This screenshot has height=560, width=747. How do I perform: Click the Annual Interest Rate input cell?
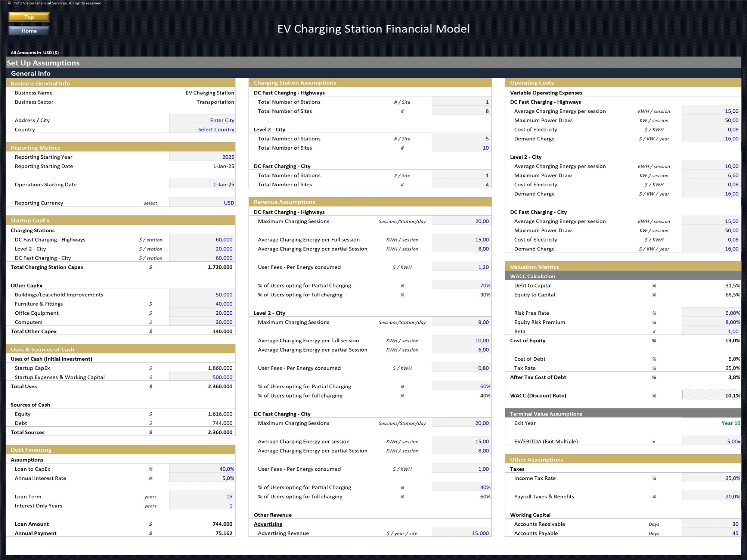[x=202, y=478]
